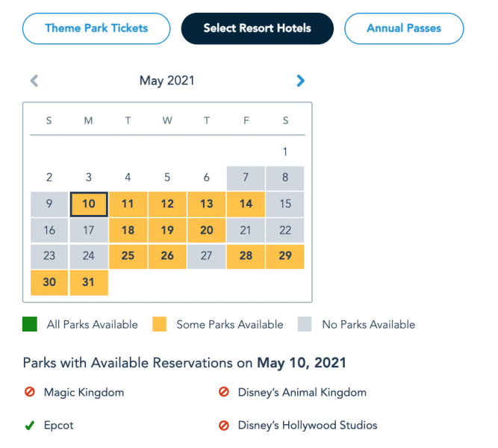Click Magic Kingdom unavailable icon
The height and width of the screenshot is (448, 498).
coord(29,392)
